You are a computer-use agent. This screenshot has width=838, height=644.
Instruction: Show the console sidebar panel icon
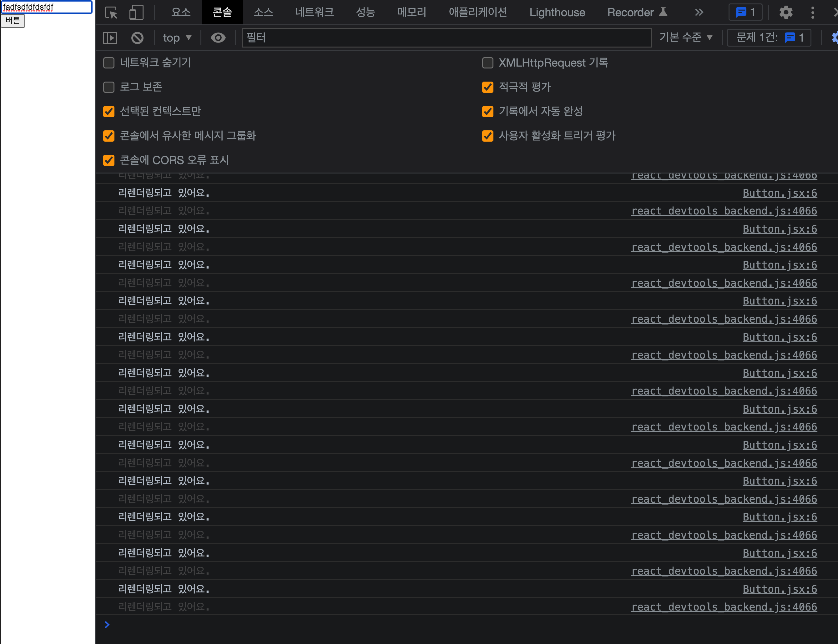point(110,38)
